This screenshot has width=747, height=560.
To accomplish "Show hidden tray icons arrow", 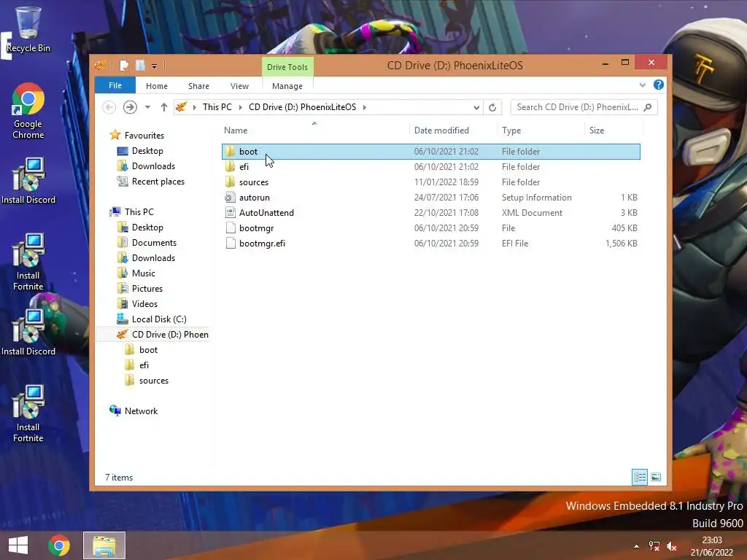I will tap(636, 546).
